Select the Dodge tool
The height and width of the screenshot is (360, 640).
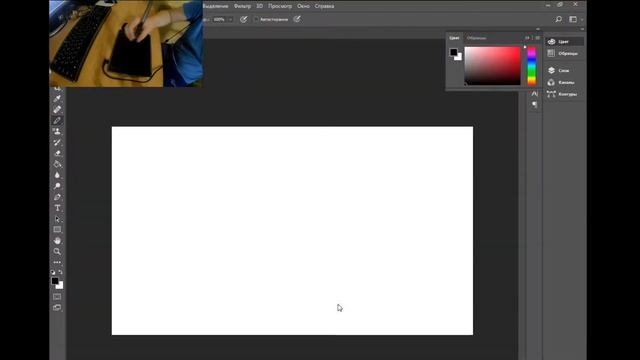[57, 186]
